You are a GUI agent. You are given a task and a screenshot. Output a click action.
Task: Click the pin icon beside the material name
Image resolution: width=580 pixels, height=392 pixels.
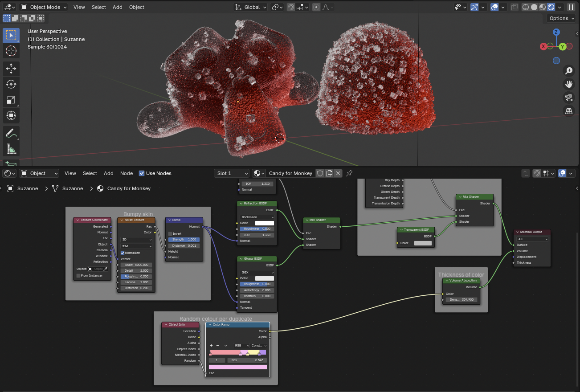[x=349, y=173]
